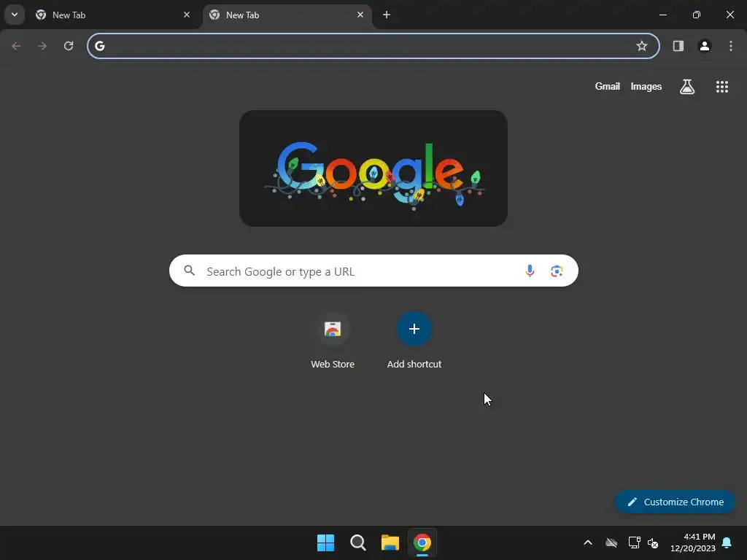Image resolution: width=747 pixels, height=560 pixels.
Task: Open the Google apps grid
Action: pyautogui.click(x=721, y=87)
